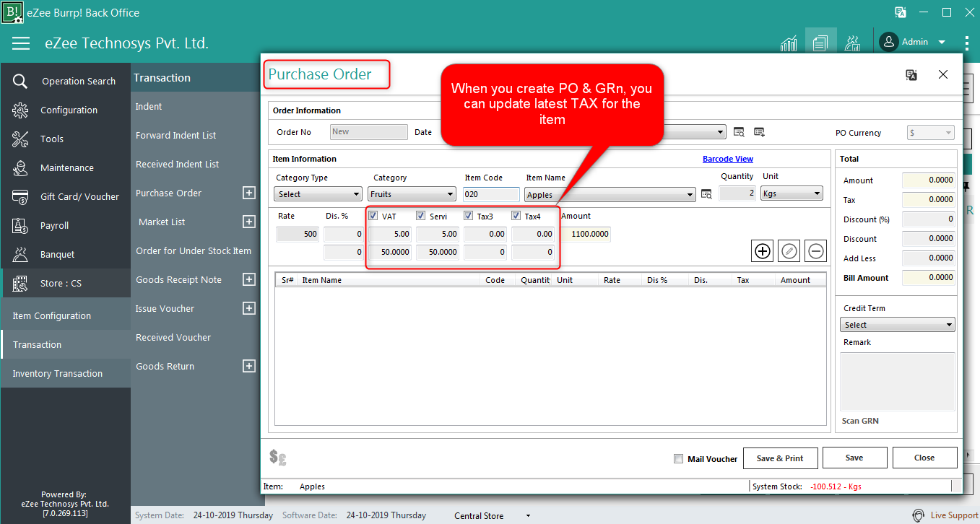Open Received Indent List
This screenshot has width=980, height=524.
[x=178, y=164]
